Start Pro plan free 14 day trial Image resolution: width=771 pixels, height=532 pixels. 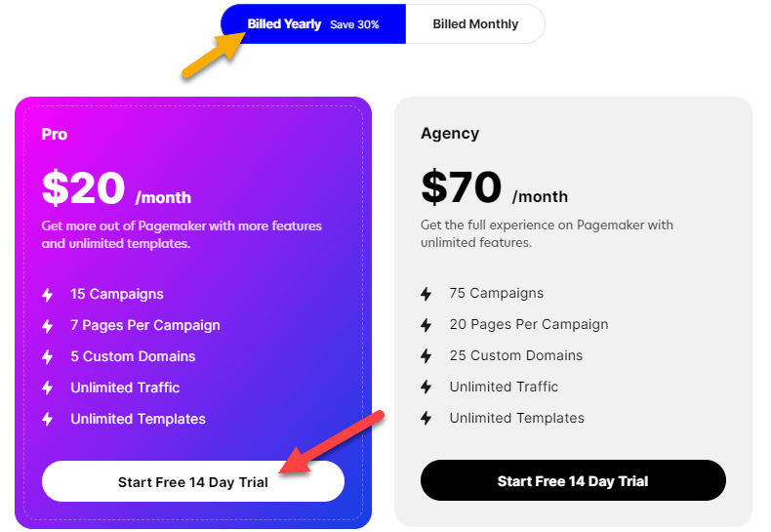pyautogui.click(x=193, y=482)
